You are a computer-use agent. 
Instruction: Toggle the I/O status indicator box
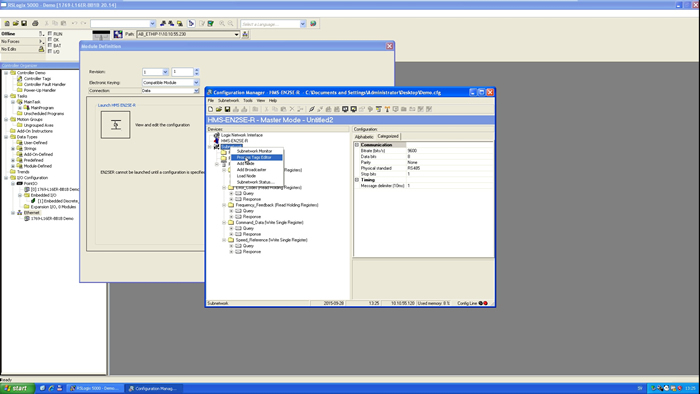coord(50,51)
